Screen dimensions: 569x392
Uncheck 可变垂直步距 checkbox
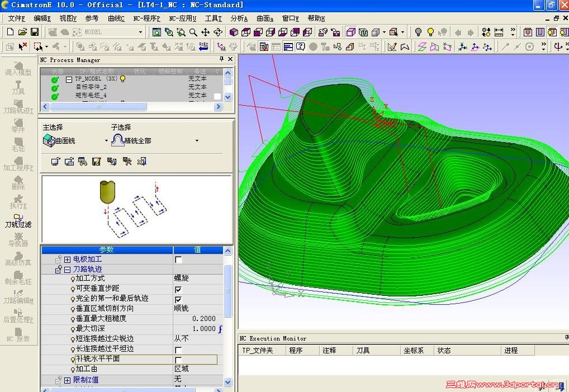pyautogui.click(x=178, y=289)
